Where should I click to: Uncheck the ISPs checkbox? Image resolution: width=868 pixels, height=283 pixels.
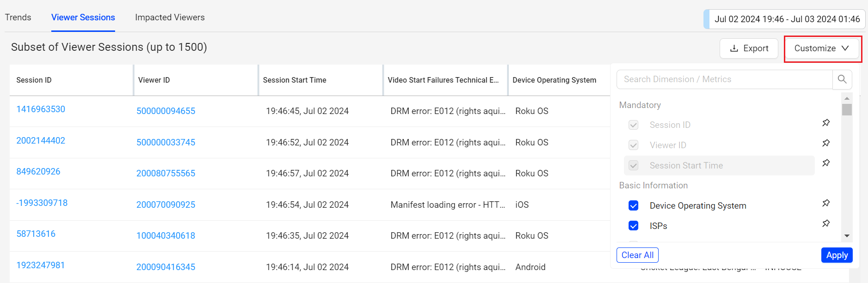(634, 226)
